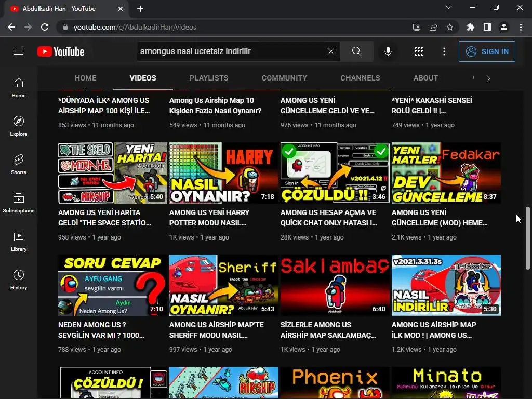Image resolution: width=532 pixels, height=399 pixels.
Task: Open AMONG US AİRSHİP MAP'TE SHERİFF MODU title
Action: [x=217, y=330]
